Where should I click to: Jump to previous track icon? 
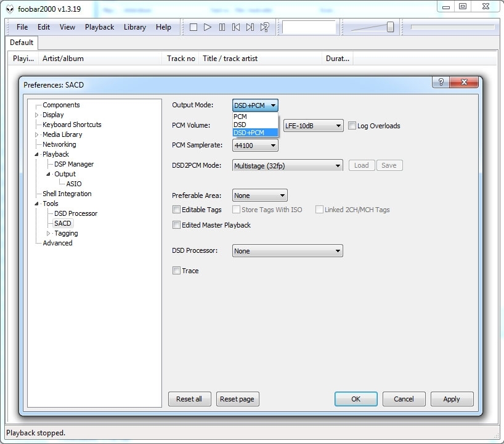236,27
